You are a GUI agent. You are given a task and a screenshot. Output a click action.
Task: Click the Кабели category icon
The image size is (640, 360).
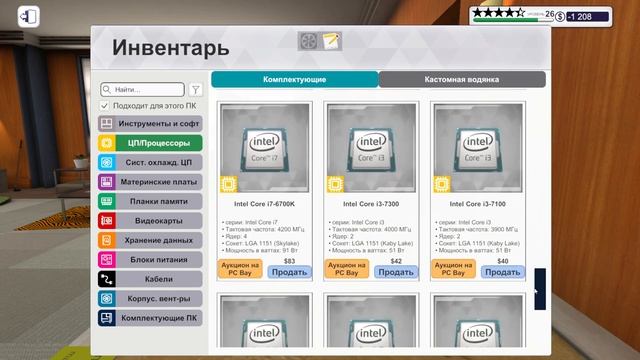107,279
